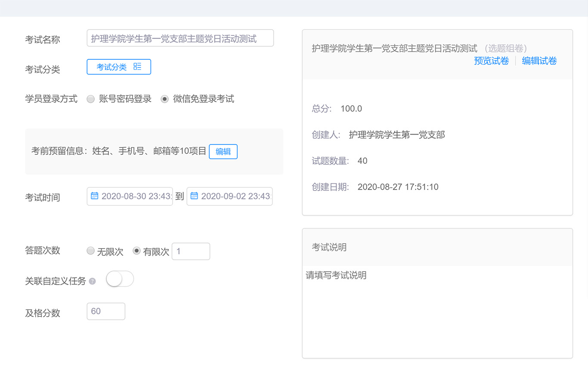Click the limited attempts number field
The image size is (588, 371).
pyautogui.click(x=191, y=251)
